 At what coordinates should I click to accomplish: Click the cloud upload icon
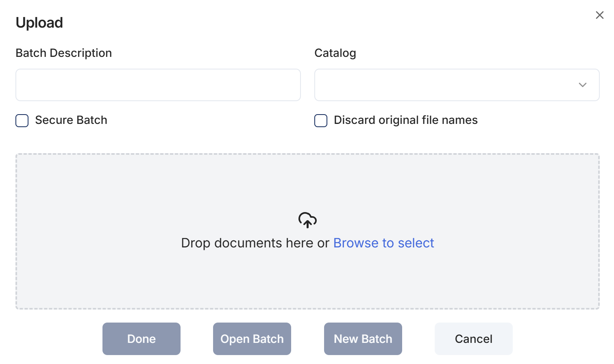pyautogui.click(x=307, y=220)
